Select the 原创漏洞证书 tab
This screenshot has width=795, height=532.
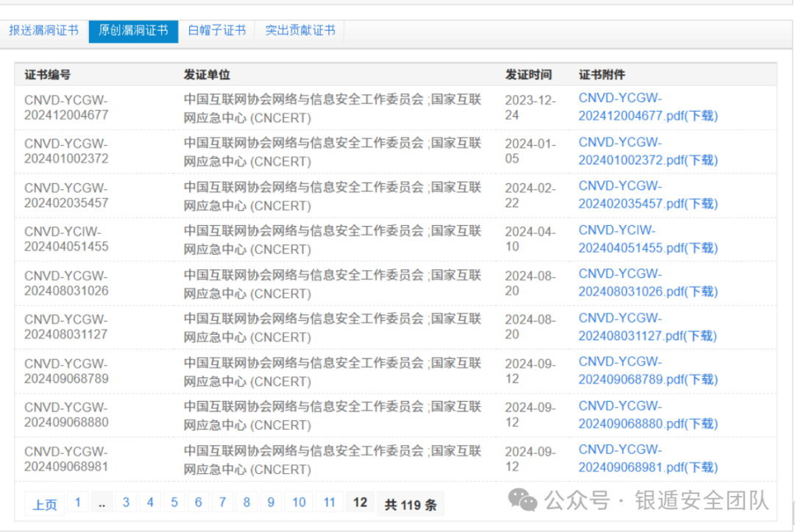133,31
